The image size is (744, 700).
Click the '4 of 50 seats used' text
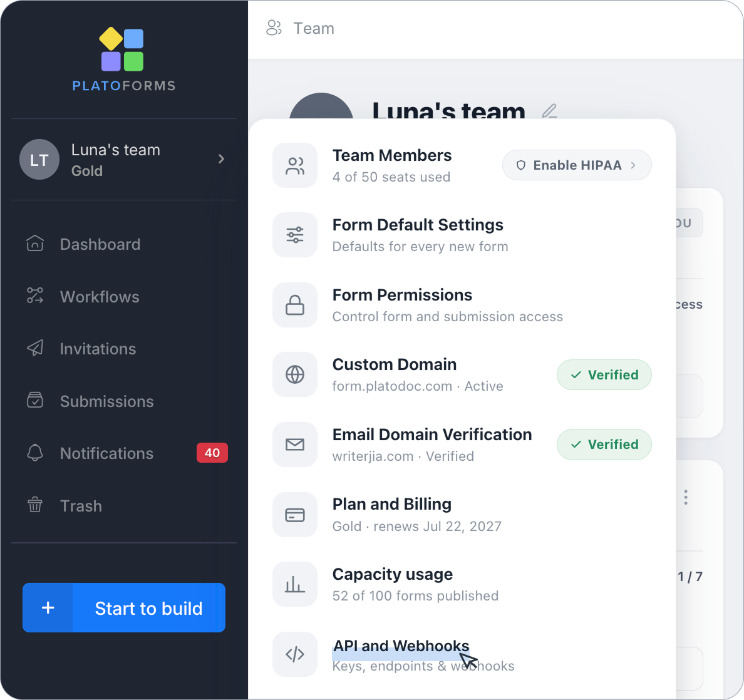tap(391, 177)
